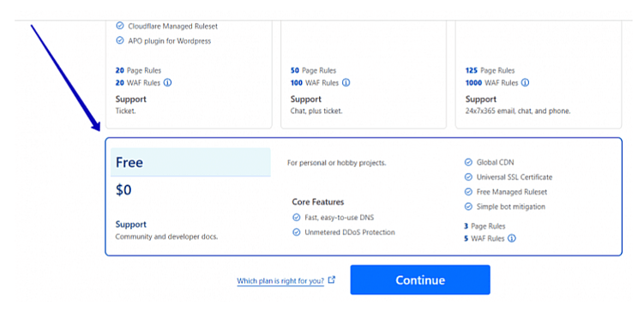This screenshot has height=336, width=644.
Task: Click checkmark icon beside Cloudflare Managed Ruleset
Action: coord(119,26)
